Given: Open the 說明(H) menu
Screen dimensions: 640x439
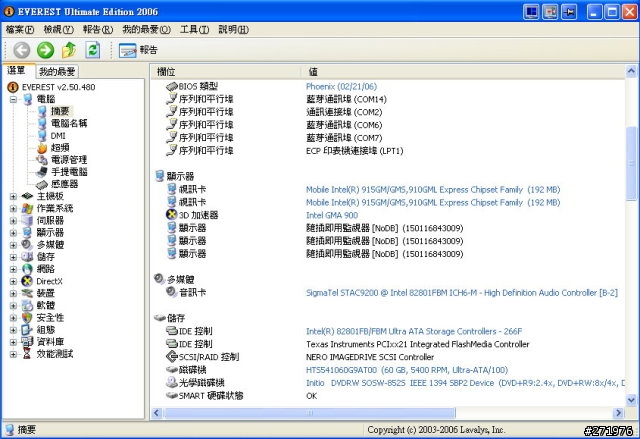Looking at the screenshot, I should (x=233, y=29).
